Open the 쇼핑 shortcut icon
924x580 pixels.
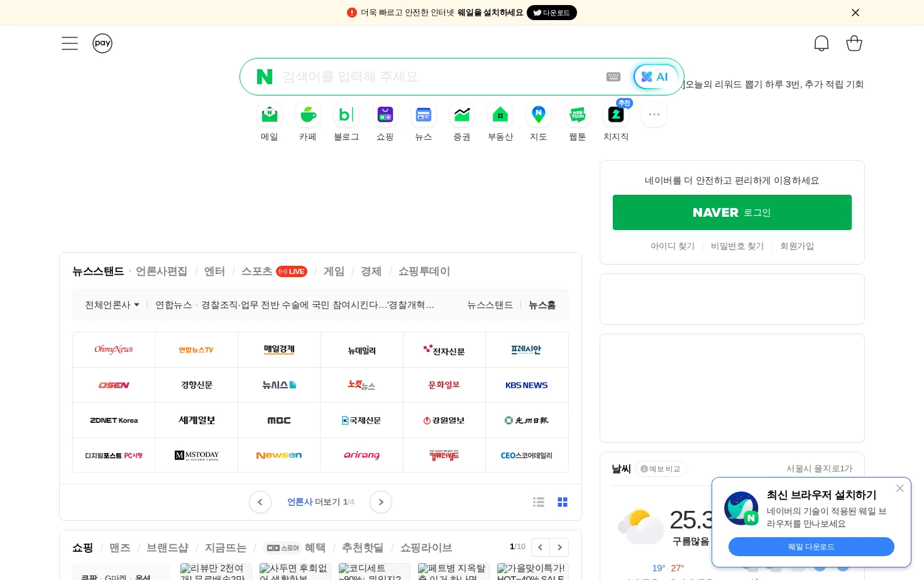(x=385, y=115)
